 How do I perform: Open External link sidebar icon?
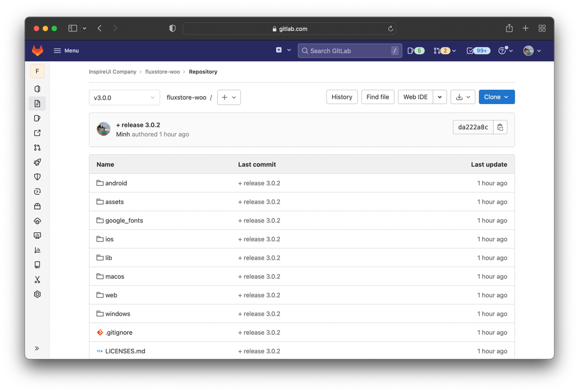(37, 133)
